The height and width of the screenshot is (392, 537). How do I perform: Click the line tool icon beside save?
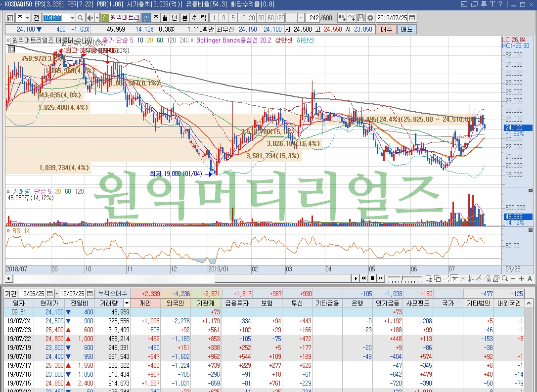coord(352,18)
